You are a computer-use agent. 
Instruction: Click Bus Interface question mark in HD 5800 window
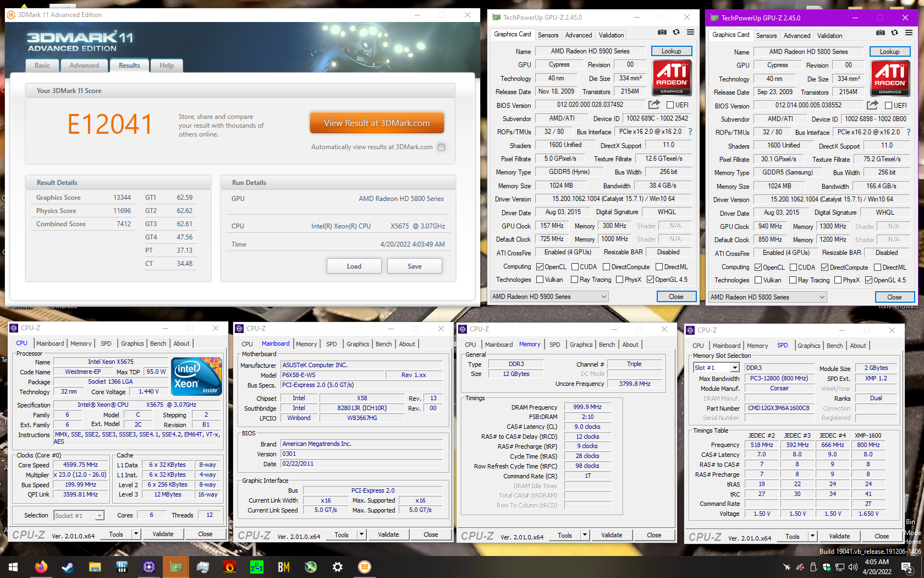click(x=908, y=133)
